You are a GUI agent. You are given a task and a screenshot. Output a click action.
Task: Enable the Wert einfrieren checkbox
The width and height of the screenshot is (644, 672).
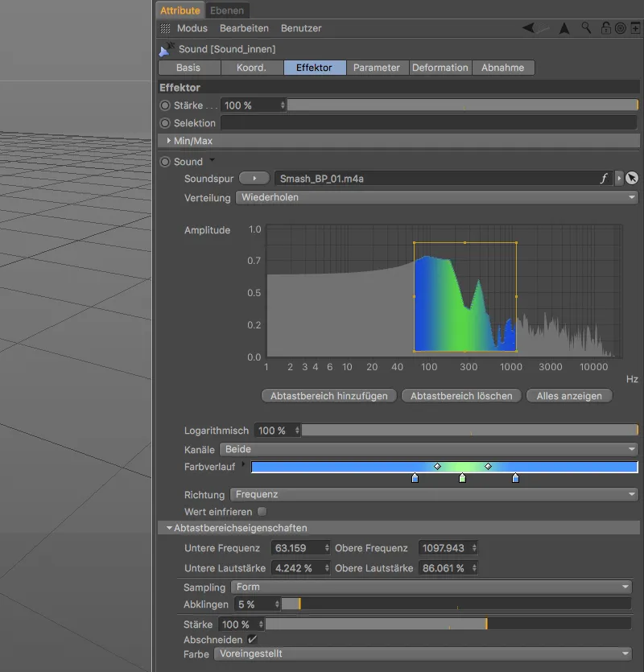[x=262, y=512]
